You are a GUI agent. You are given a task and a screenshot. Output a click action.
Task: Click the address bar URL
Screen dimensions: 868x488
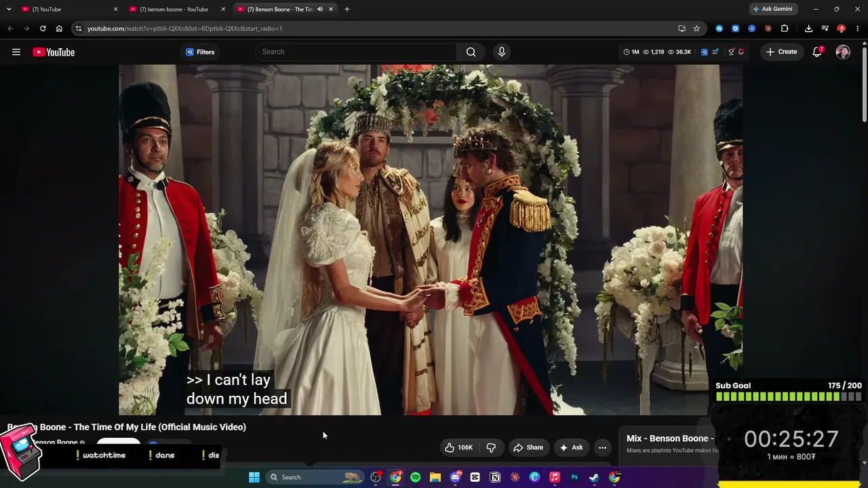pos(184,28)
